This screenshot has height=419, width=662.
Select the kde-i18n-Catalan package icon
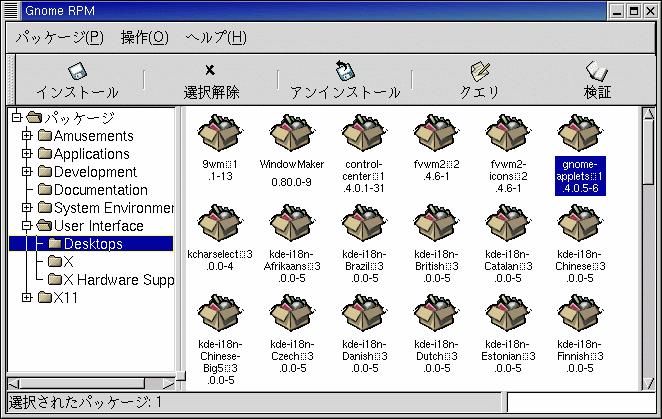[508, 223]
